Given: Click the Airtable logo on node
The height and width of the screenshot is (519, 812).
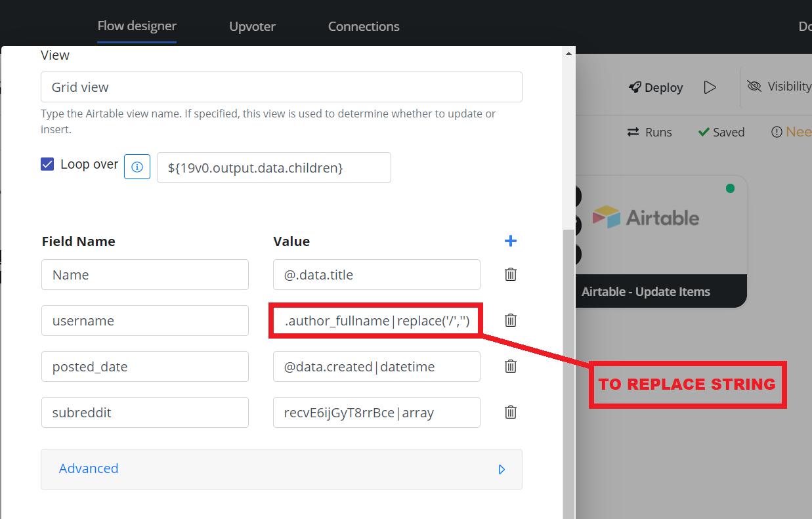Looking at the screenshot, I should click(646, 217).
